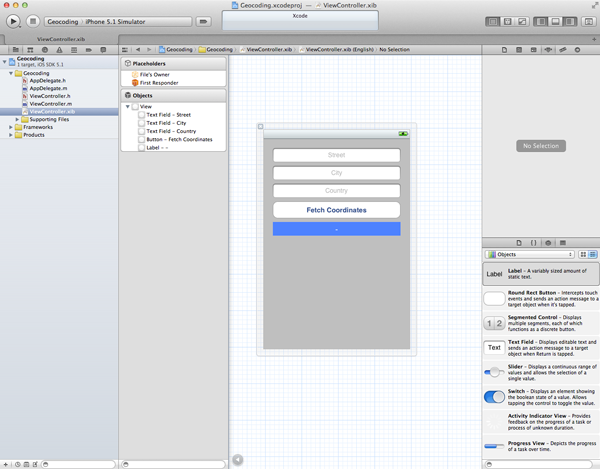
Task: Select ViewController.m file
Action: tap(51, 104)
